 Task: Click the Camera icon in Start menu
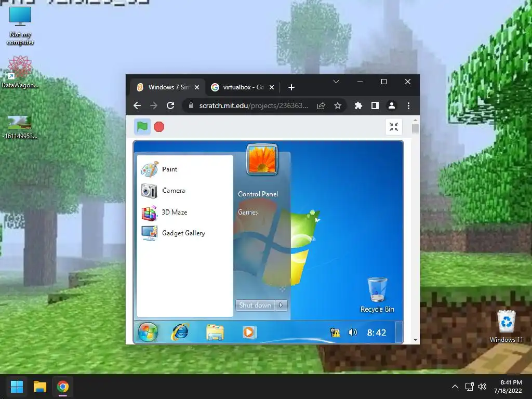pos(149,191)
